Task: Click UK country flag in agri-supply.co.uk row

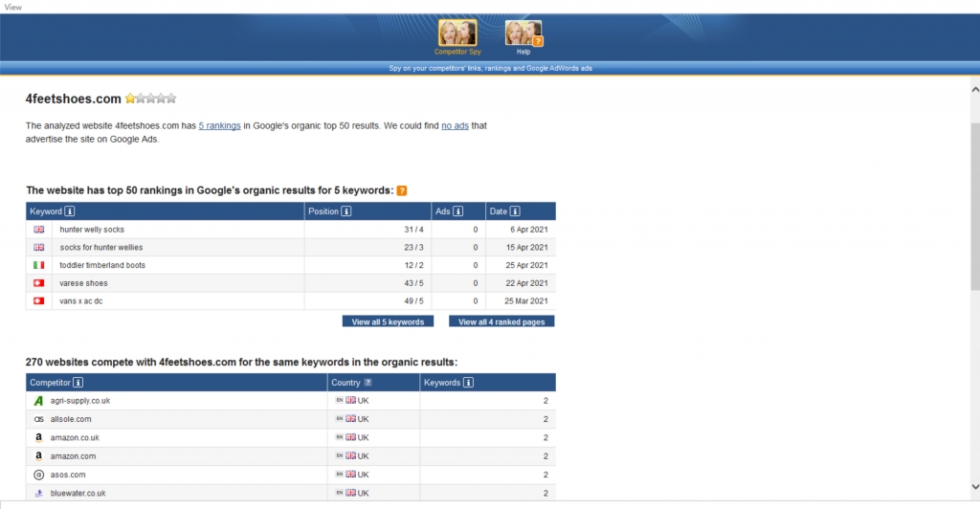Action: (x=350, y=400)
